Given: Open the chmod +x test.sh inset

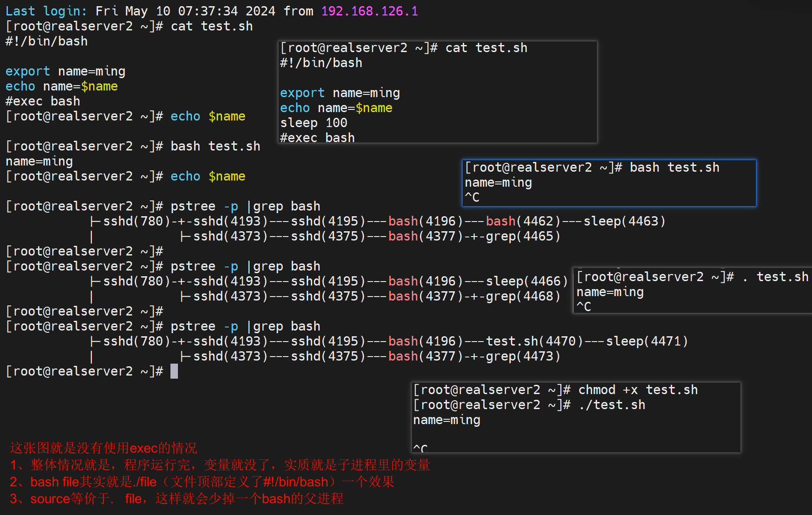Looking at the screenshot, I should [x=576, y=417].
